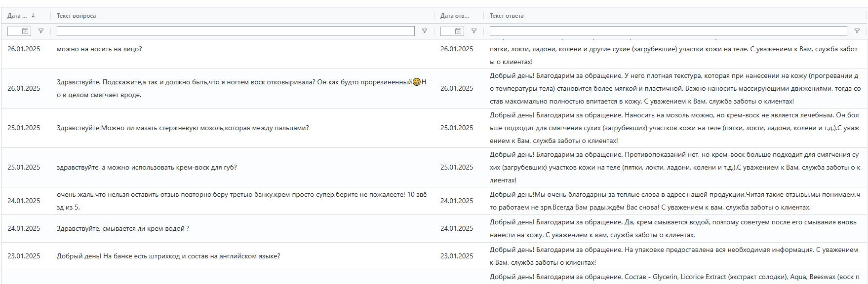Click the 23.01.2025 question date cell
Image resolution: width=868 pixels, height=284 pixels.
pyautogui.click(x=24, y=256)
